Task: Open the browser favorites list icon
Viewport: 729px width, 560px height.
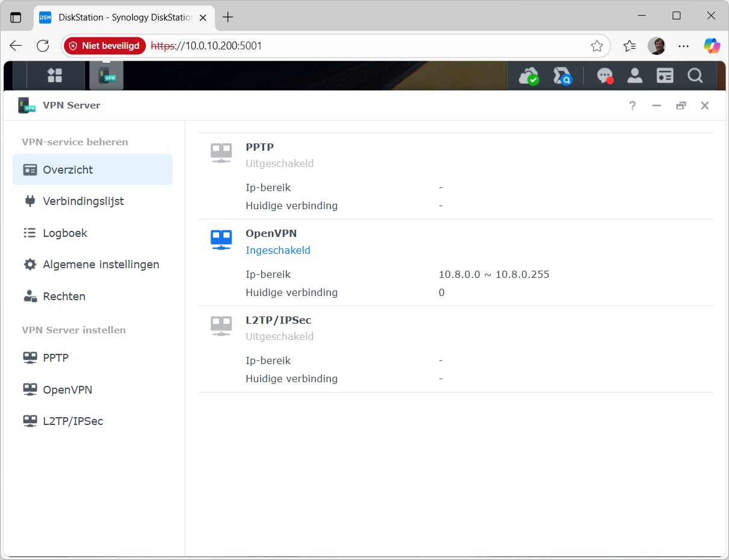Action: (x=630, y=46)
